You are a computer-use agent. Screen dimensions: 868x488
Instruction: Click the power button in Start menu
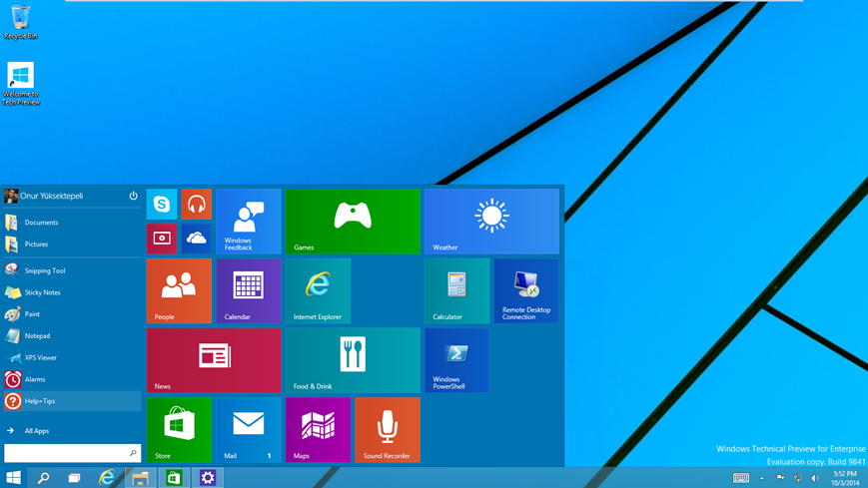(134, 196)
